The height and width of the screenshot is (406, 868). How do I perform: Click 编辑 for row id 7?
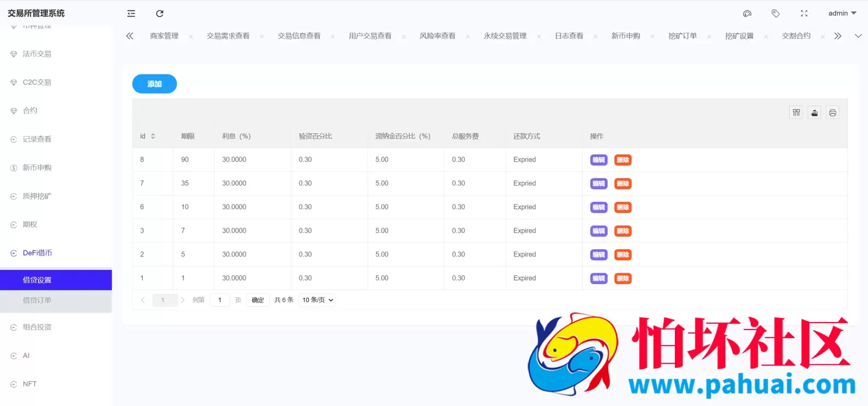click(x=599, y=184)
